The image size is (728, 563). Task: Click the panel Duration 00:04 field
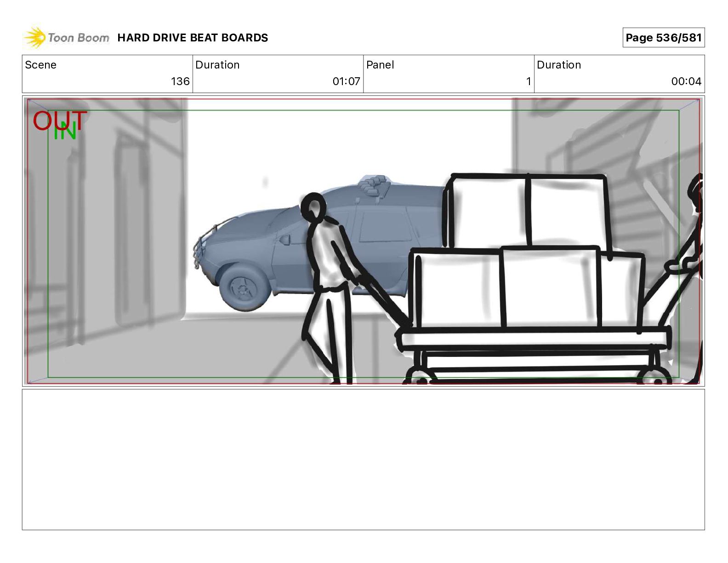click(x=619, y=74)
